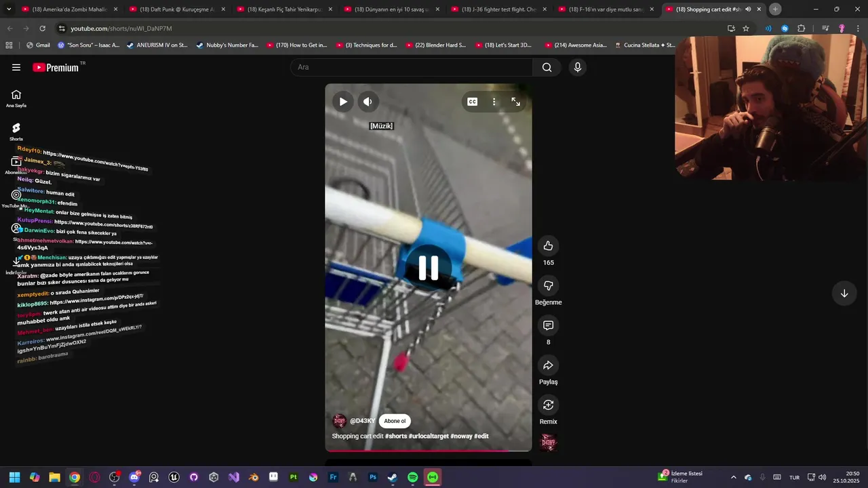The image size is (868, 488).
Task: Seek on the short's red progress bar
Action: point(429,451)
